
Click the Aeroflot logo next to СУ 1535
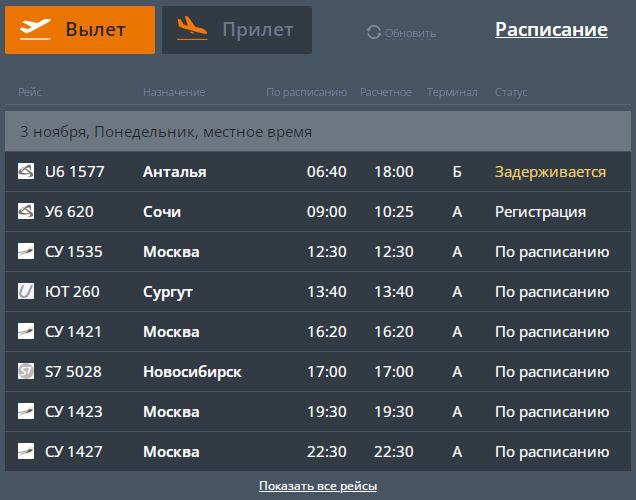[x=26, y=251]
